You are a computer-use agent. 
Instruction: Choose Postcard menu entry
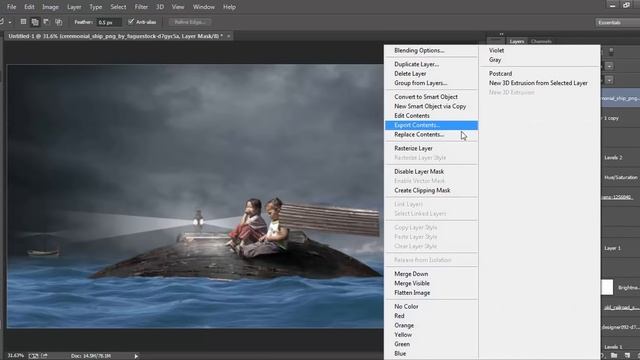540,74
